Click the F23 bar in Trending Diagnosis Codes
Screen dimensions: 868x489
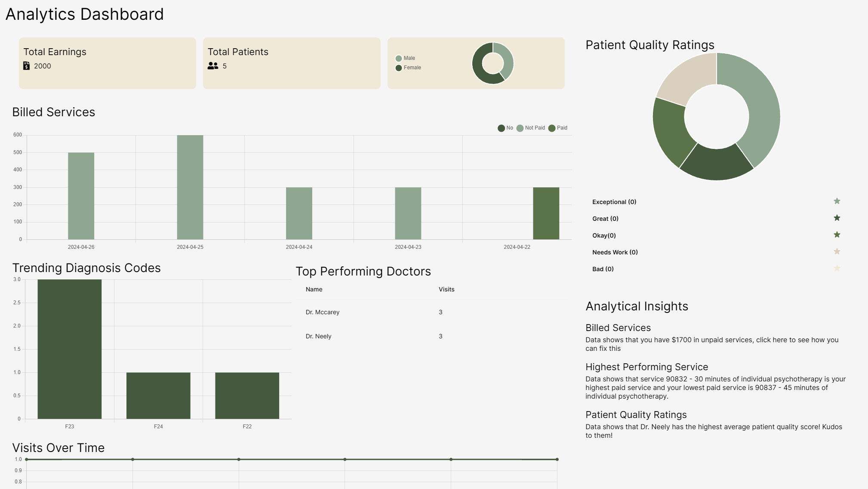click(70, 349)
